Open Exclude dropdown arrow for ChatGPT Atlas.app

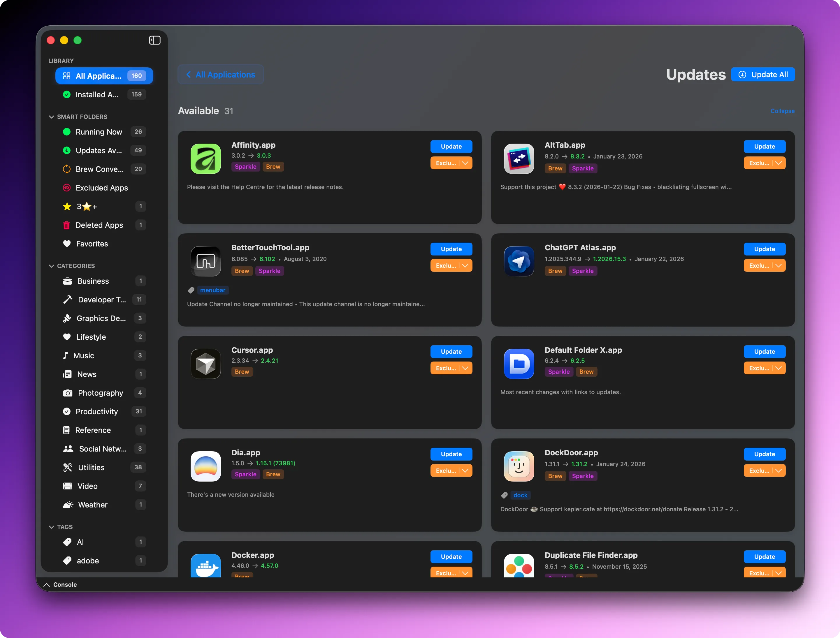coord(779,265)
